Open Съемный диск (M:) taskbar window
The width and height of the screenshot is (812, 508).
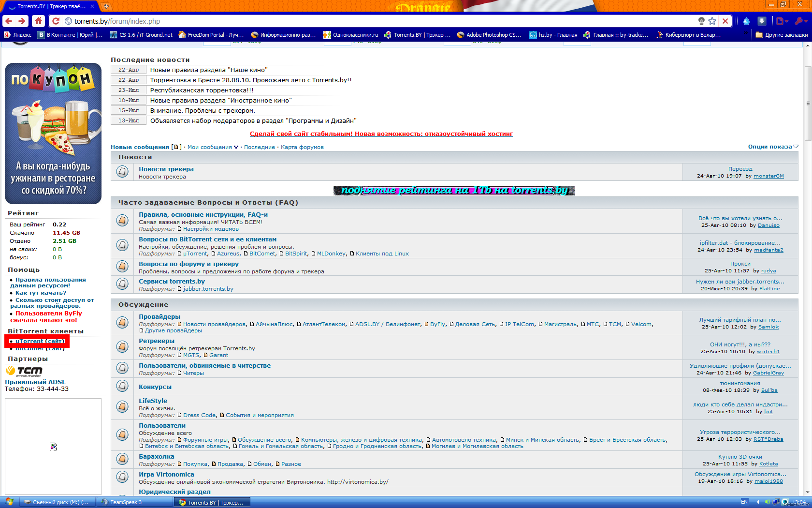[58, 502]
